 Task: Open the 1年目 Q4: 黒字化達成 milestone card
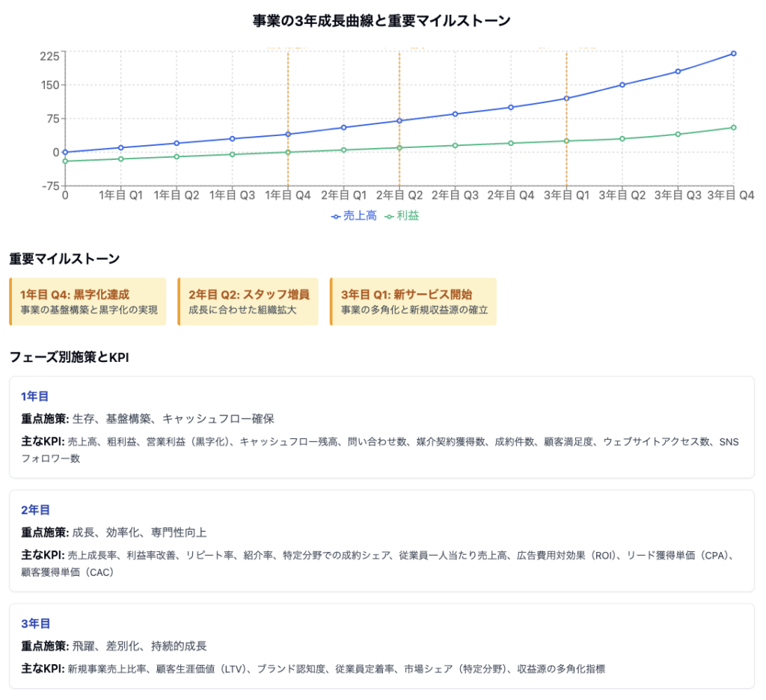(88, 301)
